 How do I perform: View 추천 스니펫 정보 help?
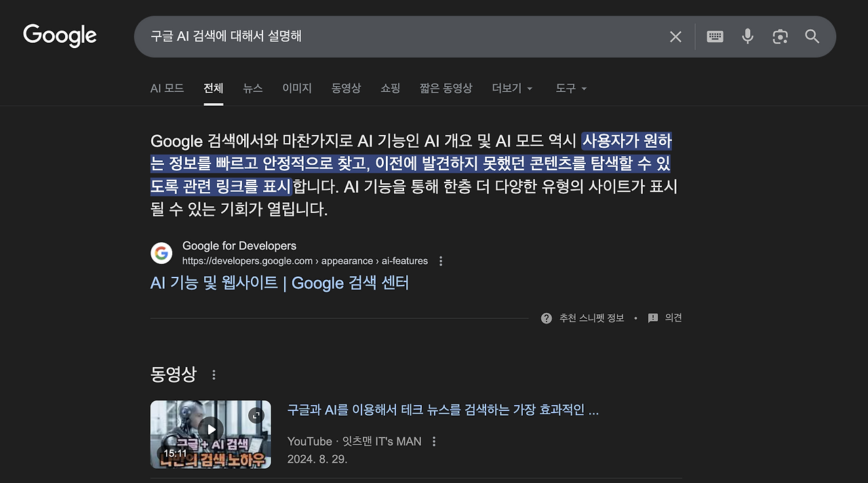[x=547, y=317]
